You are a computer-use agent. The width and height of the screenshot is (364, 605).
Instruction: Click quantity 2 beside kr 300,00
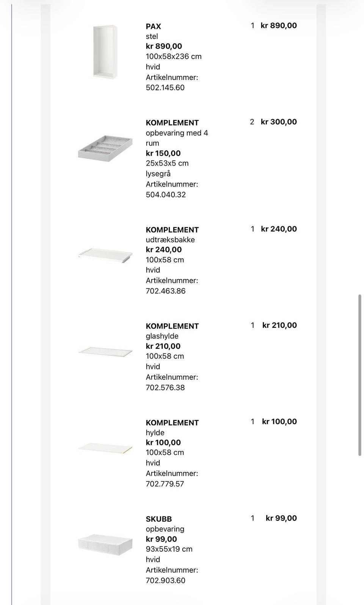252,122
